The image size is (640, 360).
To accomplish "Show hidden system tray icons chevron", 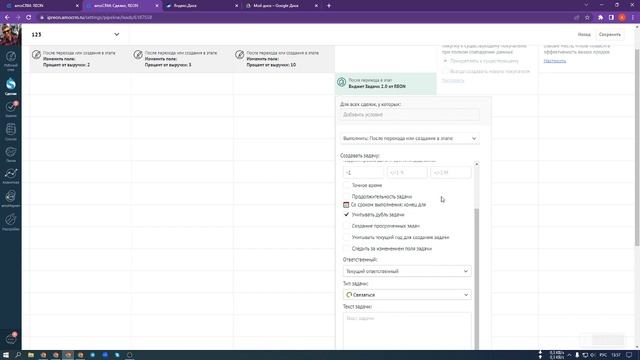I will pyautogui.click(x=569, y=355).
